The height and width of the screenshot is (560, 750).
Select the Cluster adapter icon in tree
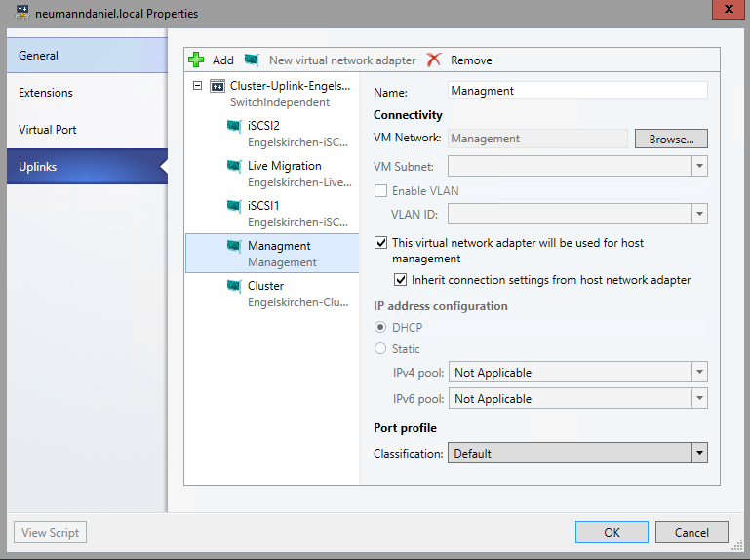234,286
